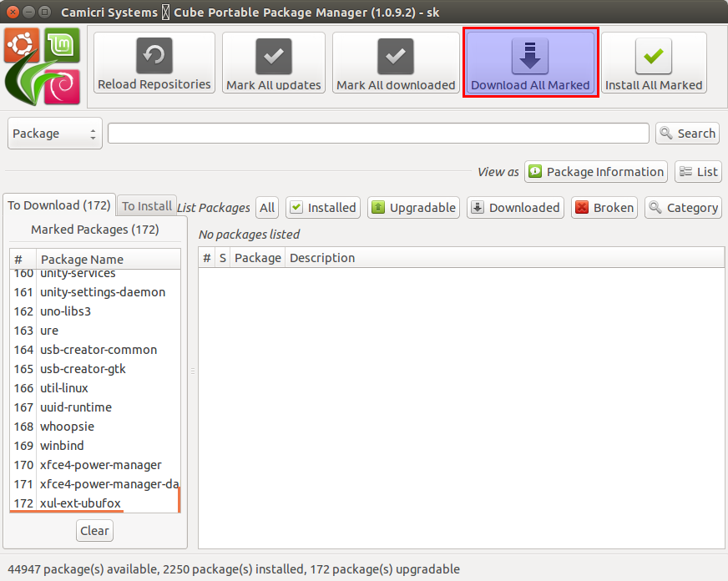The image size is (728, 581).
Task: Select xfce4-power-manager-data row numbered 171
Action: point(95,484)
